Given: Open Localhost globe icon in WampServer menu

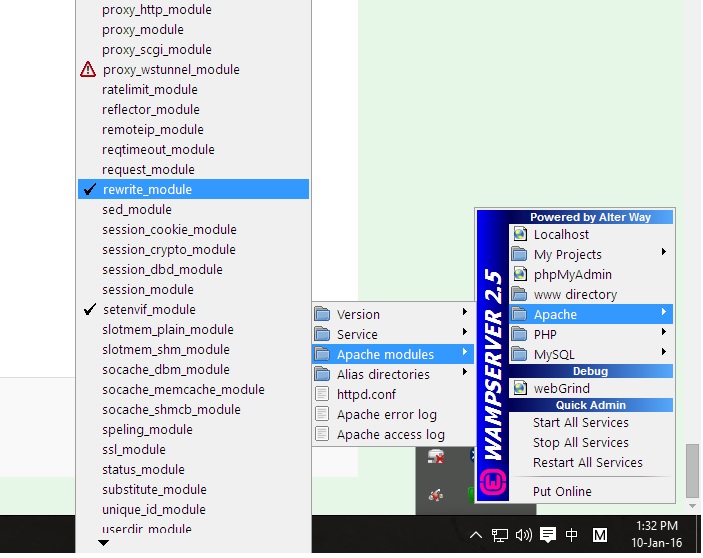Looking at the screenshot, I should coord(520,234).
